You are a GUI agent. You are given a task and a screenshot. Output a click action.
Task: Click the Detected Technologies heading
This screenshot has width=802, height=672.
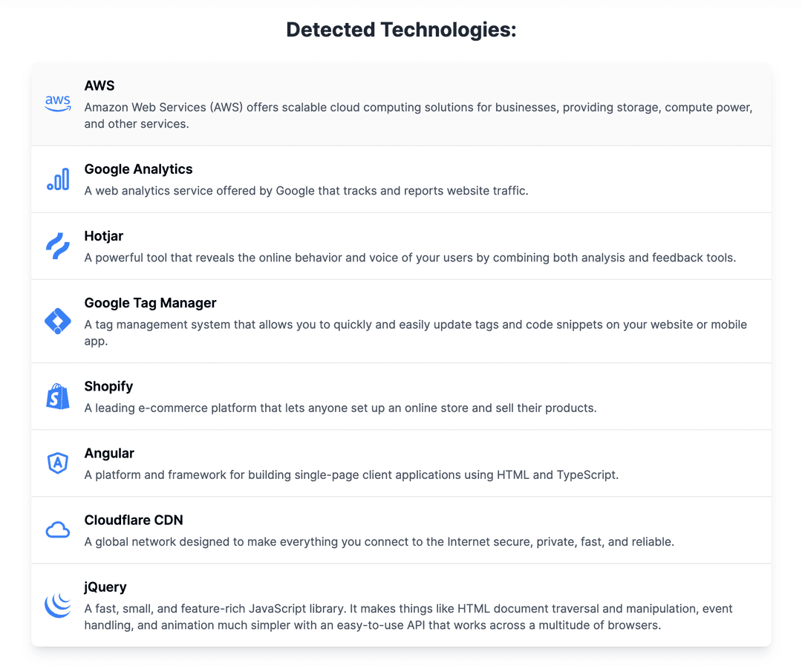(x=401, y=30)
